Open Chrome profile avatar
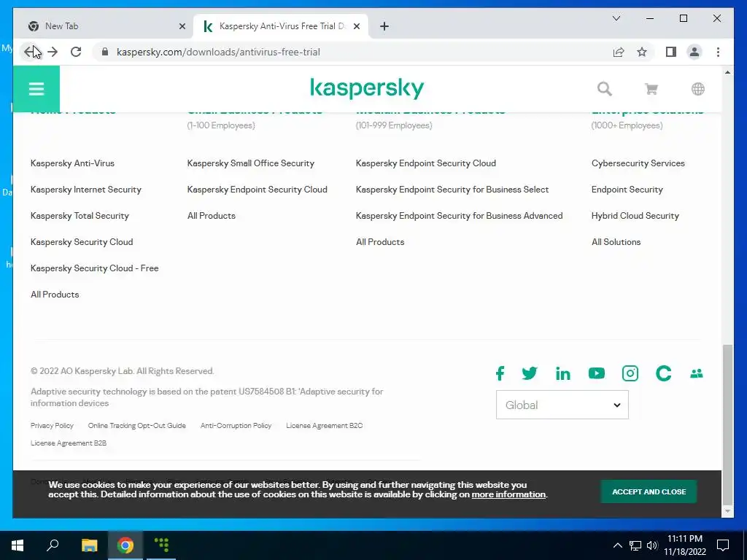The height and width of the screenshot is (560, 747). tap(694, 52)
